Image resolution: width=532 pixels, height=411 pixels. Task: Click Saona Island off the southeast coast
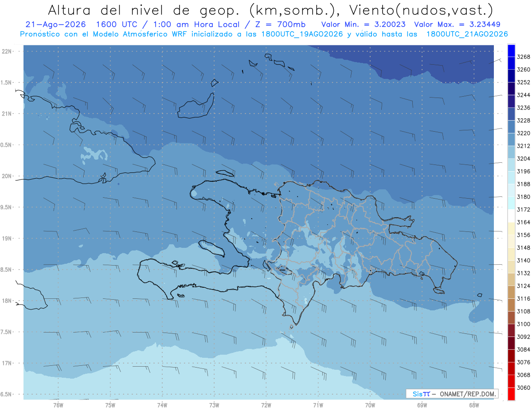tap(439, 291)
